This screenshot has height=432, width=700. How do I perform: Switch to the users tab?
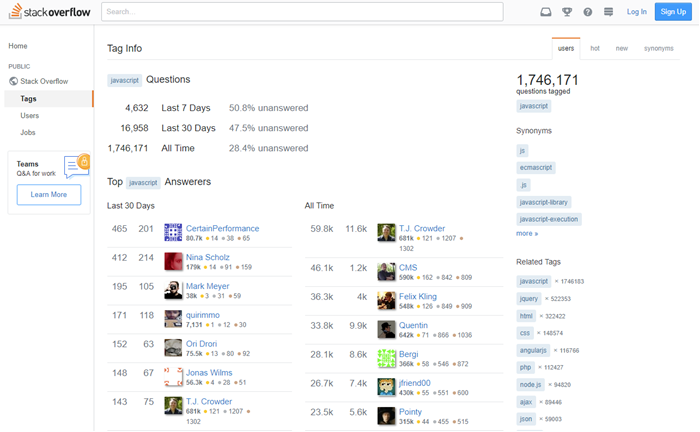click(x=566, y=48)
